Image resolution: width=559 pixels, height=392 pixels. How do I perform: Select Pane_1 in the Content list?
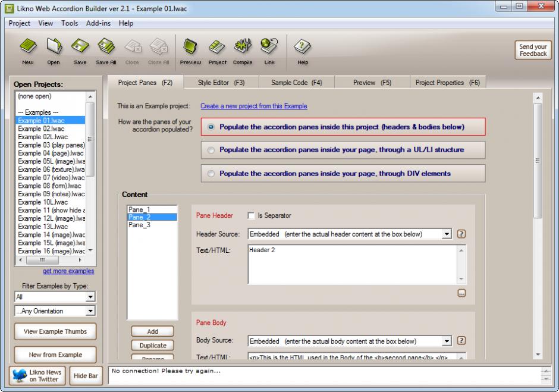coord(152,209)
